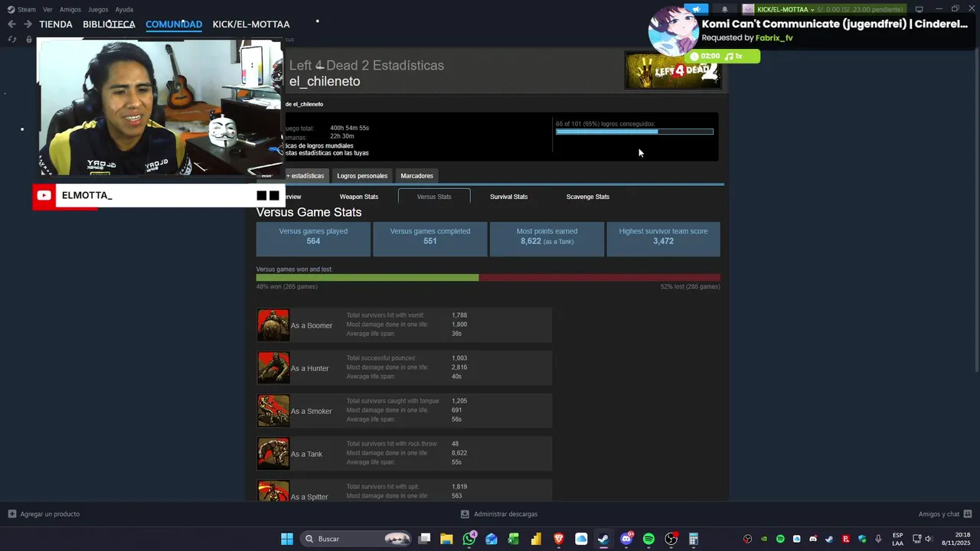The image size is (980, 551).
Task: Click the Highest survivor team score tile
Action: point(663,239)
